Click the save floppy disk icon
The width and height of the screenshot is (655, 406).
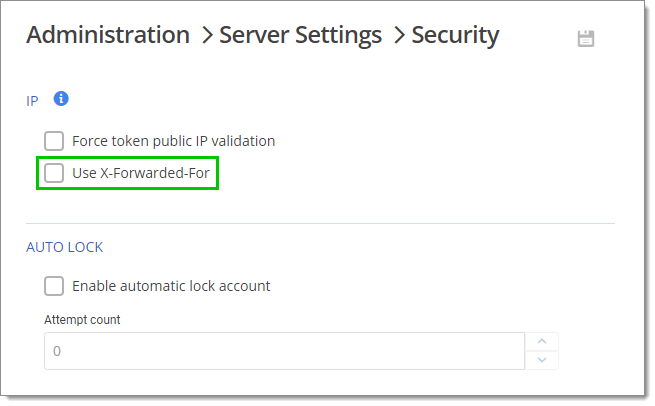(586, 38)
